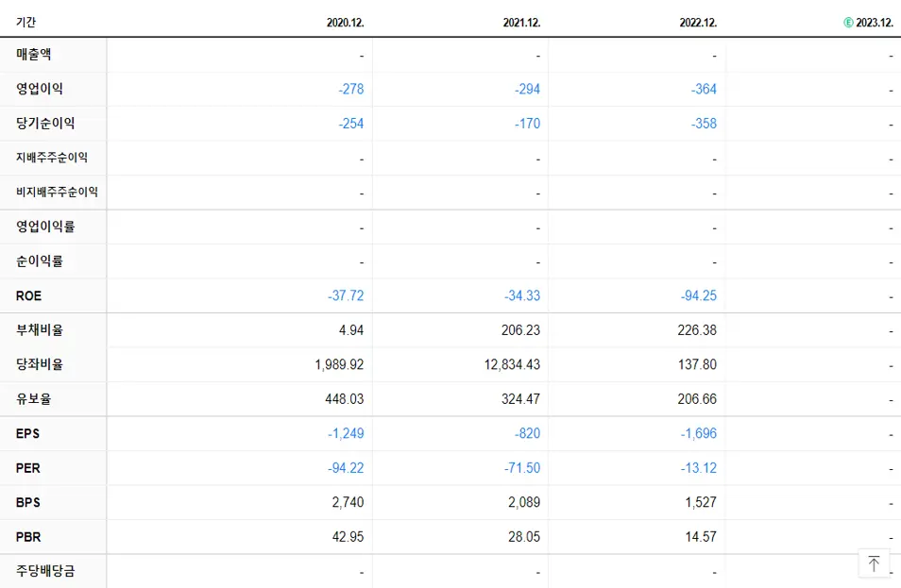
Task: Click the 영업이익 row label
Action: (40, 89)
